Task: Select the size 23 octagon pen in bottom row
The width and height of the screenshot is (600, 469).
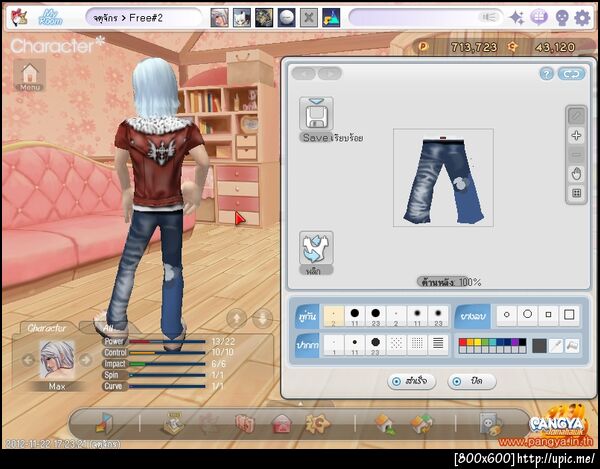Action: click(x=375, y=345)
